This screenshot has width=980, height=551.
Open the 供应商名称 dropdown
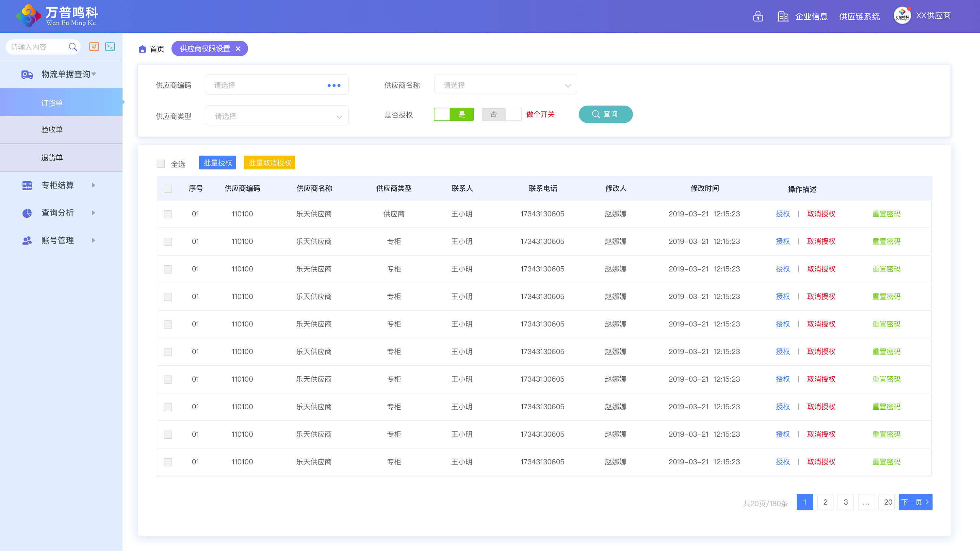click(x=505, y=85)
